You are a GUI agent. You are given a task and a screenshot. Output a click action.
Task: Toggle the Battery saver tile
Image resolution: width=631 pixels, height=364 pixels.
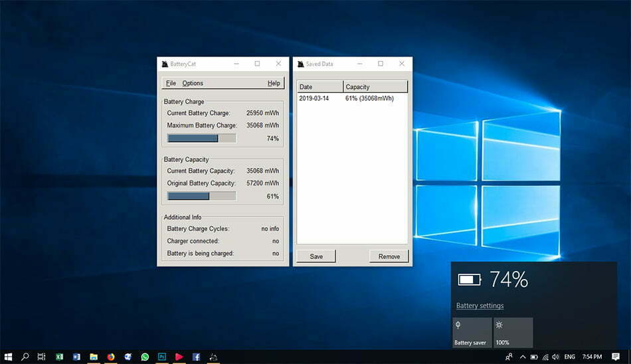(x=472, y=333)
